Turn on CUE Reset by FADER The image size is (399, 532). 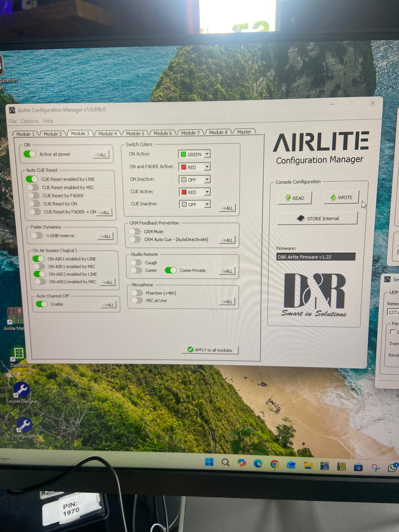pyautogui.click(x=33, y=196)
